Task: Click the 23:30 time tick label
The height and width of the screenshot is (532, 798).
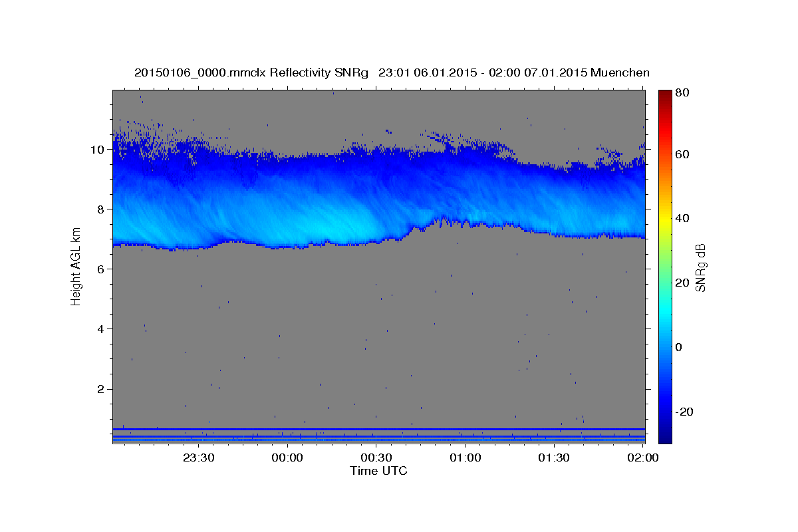Action: [198, 458]
